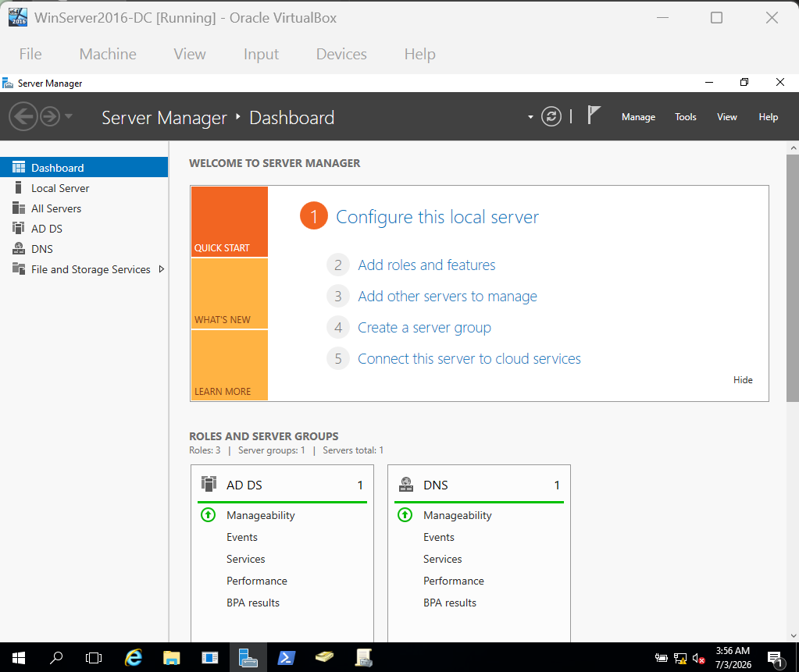Open BPA results in the DNS tile

click(449, 603)
